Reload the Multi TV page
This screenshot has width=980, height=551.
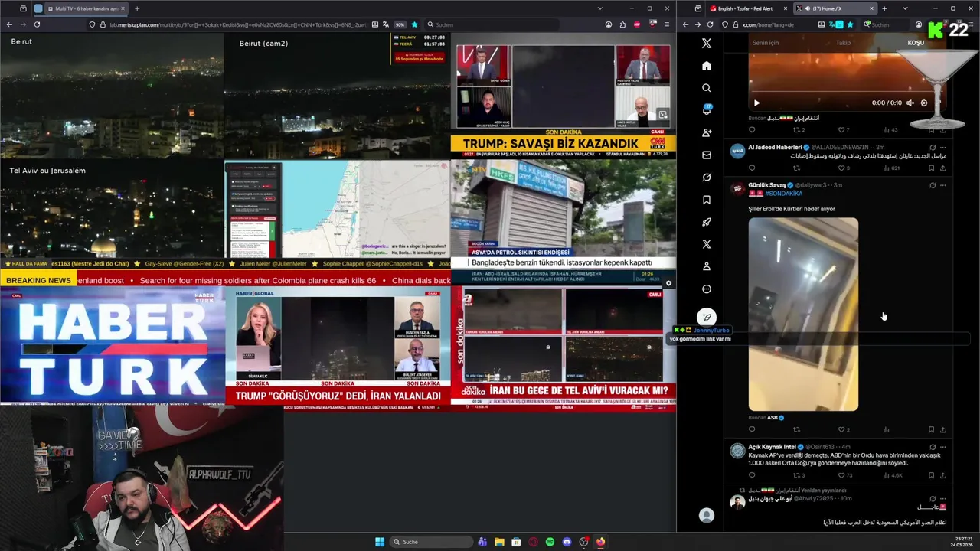[37, 24]
